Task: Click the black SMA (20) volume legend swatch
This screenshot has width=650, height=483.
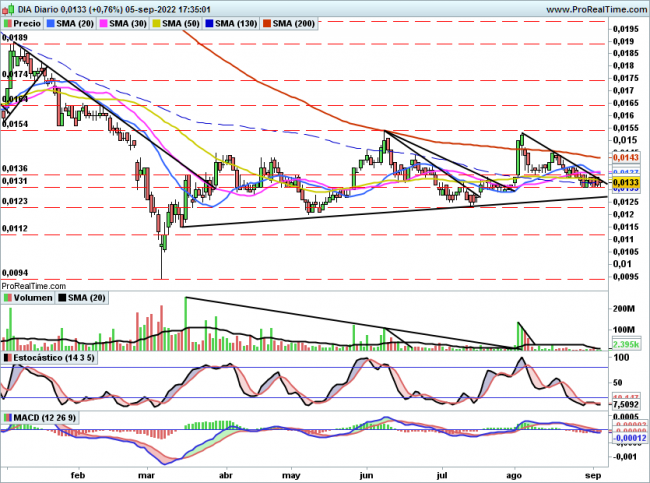Action: click(62, 297)
